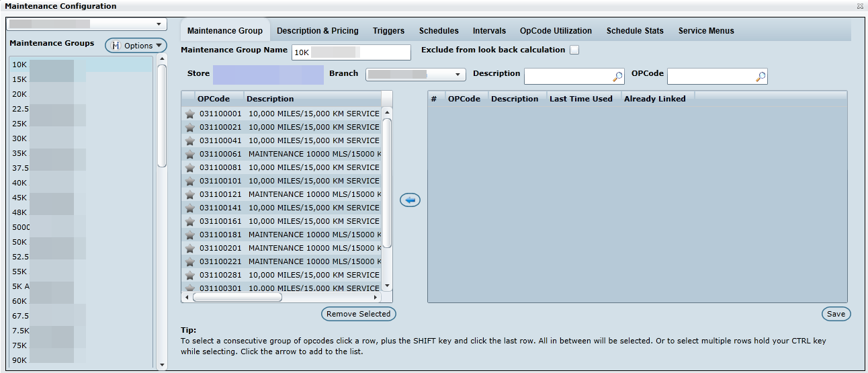
Task: Close the Maintenance Configuration window
Action: [860, 6]
